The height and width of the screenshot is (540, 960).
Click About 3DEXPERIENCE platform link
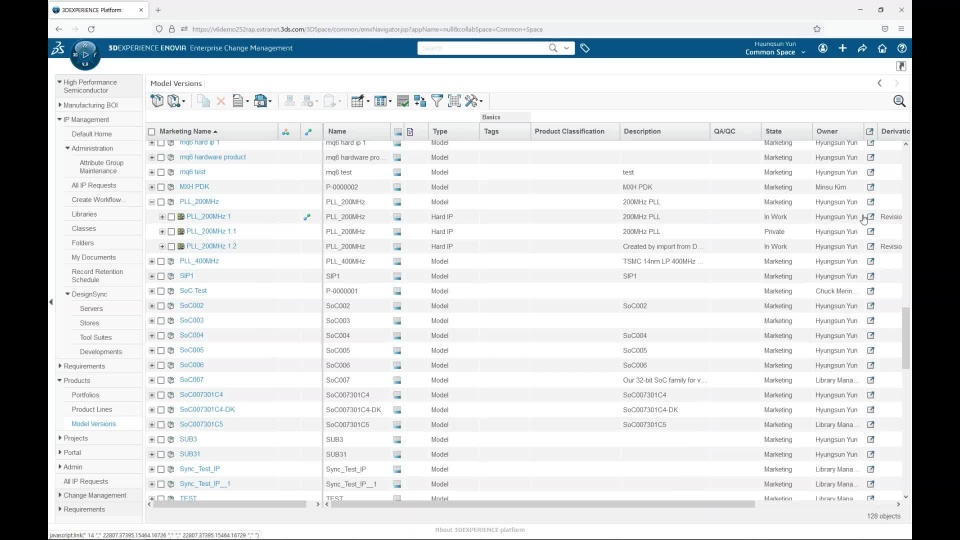click(x=480, y=530)
